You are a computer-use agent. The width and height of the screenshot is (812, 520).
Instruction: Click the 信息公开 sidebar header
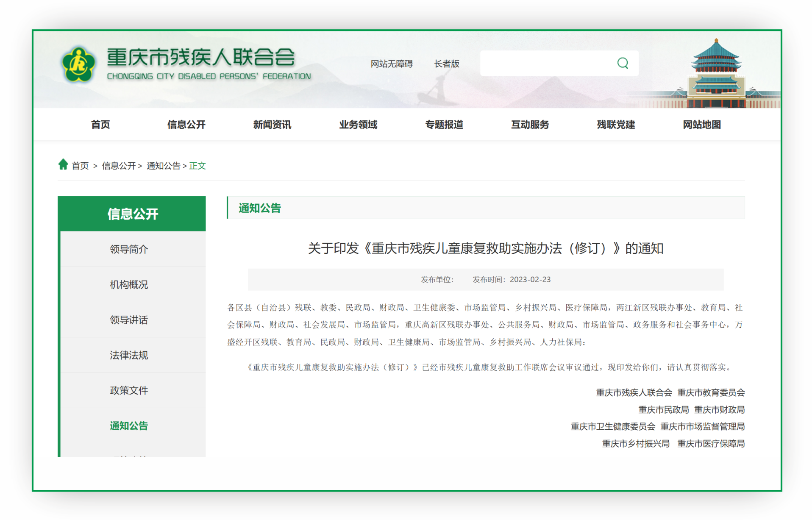pos(132,214)
